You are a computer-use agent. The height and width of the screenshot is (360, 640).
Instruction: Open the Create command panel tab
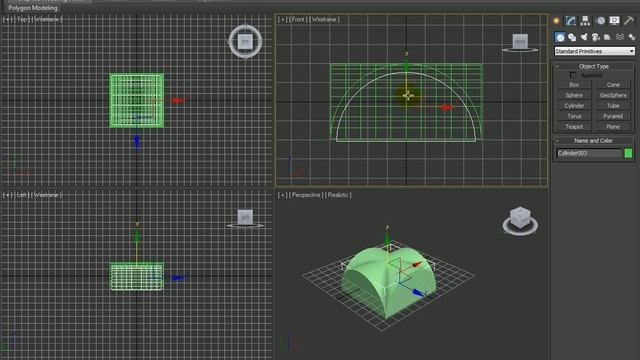click(556, 20)
